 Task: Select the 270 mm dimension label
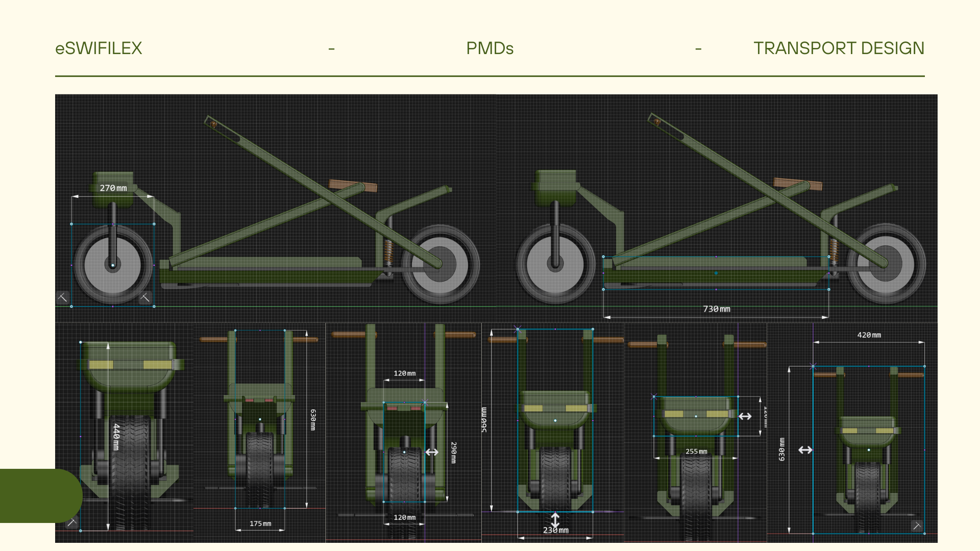click(x=113, y=188)
